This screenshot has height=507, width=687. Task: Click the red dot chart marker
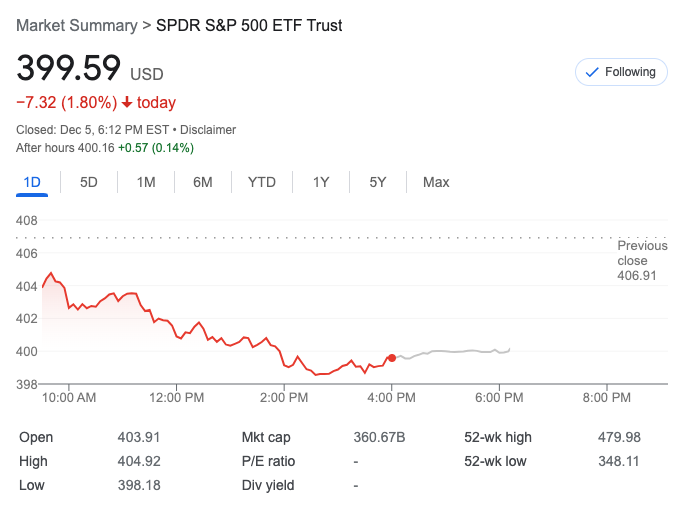click(x=391, y=357)
